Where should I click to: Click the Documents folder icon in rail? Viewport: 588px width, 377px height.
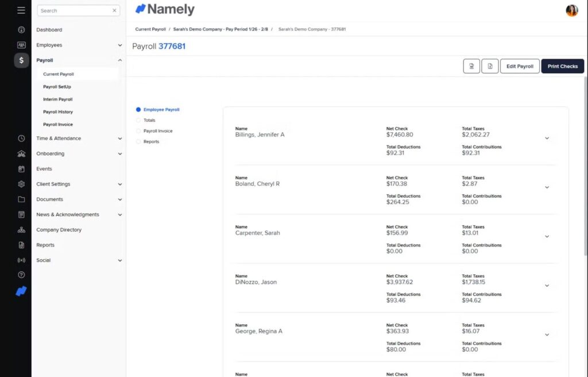click(21, 199)
